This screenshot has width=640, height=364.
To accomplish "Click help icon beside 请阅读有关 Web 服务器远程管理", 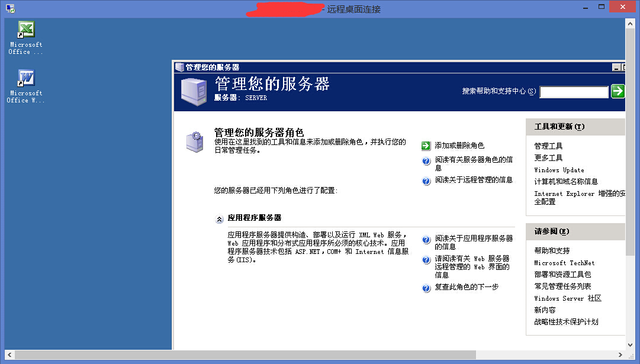I will click(x=426, y=260).
